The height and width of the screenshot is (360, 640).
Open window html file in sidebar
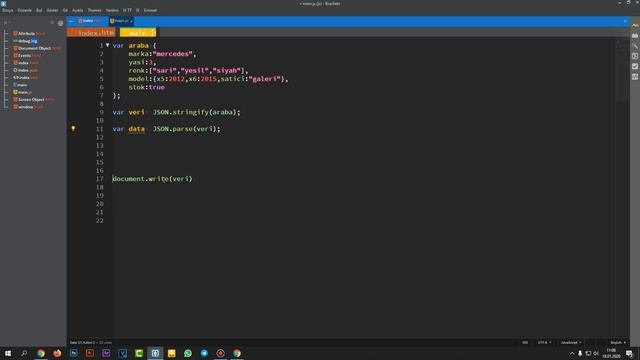point(28,107)
